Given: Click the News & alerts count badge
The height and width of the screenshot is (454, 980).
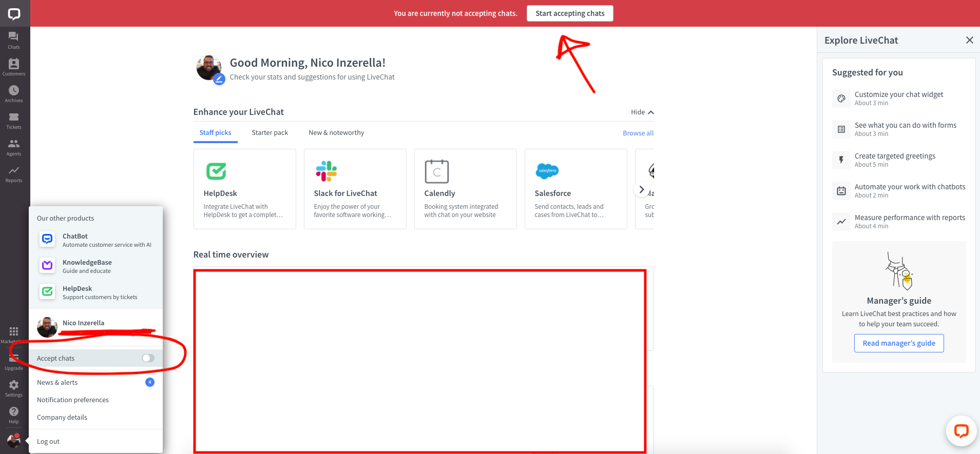Looking at the screenshot, I should pyautogui.click(x=150, y=382).
